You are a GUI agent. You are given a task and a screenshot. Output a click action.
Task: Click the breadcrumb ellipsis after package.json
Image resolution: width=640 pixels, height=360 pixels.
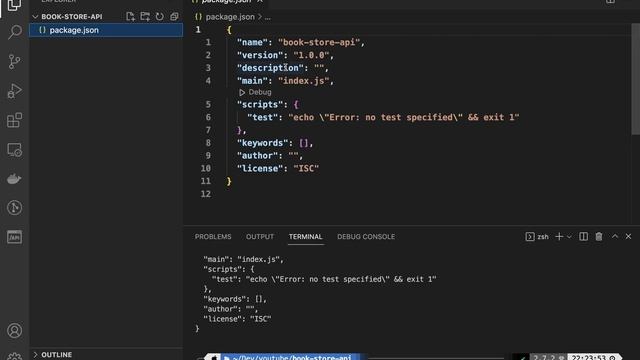267,17
